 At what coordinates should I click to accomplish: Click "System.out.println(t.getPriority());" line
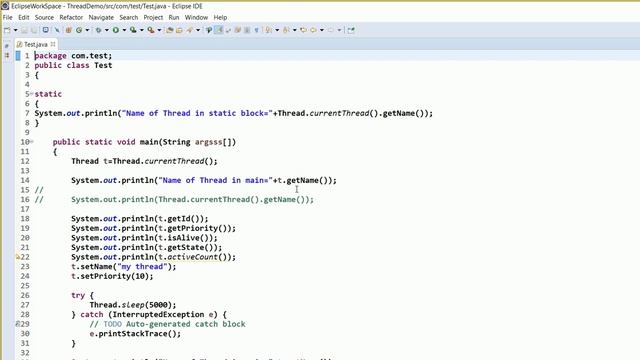click(x=153, y=228)
